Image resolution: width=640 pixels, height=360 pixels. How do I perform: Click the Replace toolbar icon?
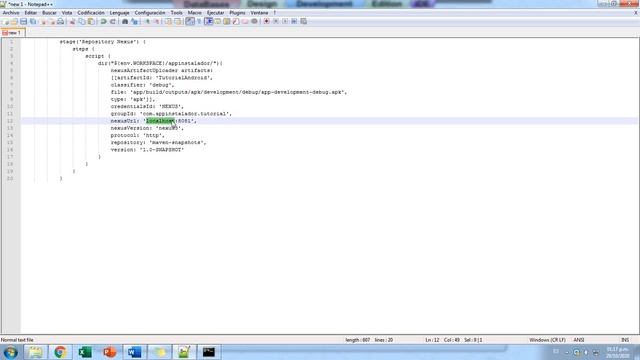pos(134,21)
